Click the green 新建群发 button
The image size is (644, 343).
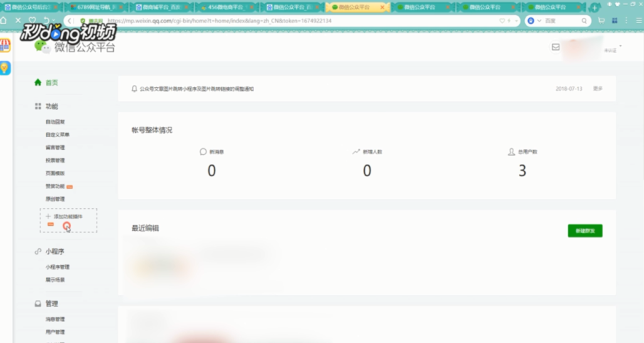click(585, 231)
